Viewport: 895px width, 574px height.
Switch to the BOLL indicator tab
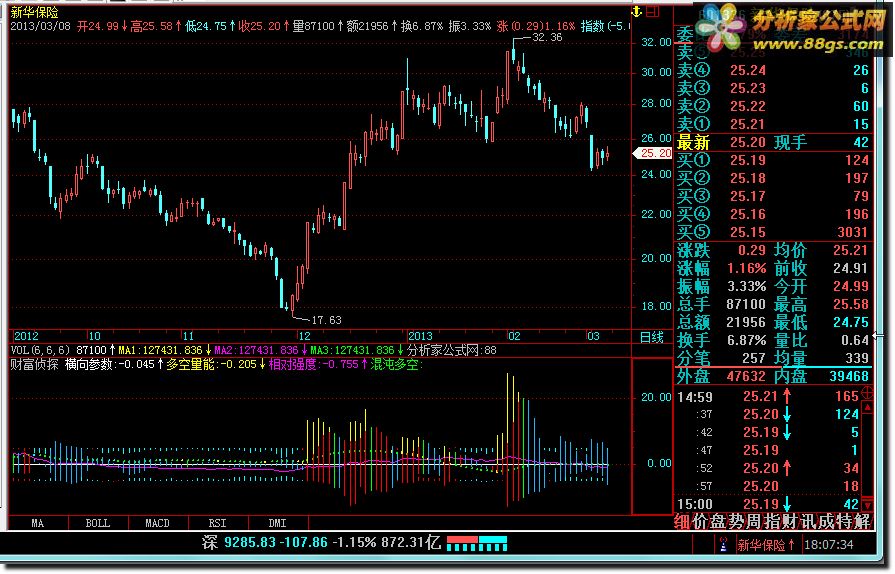tap(98, 523)
